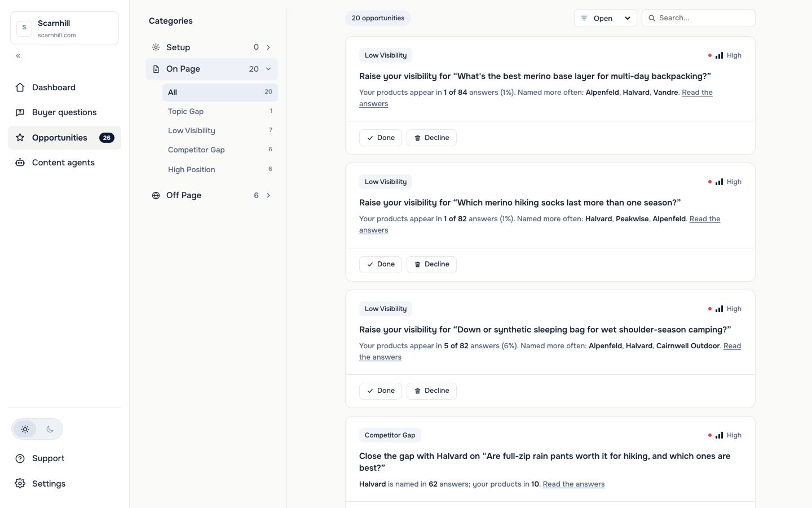The width and height of the screenshot is (812, 508).
Task: Click the opportunities search field
Action: (x=698, y=18)
